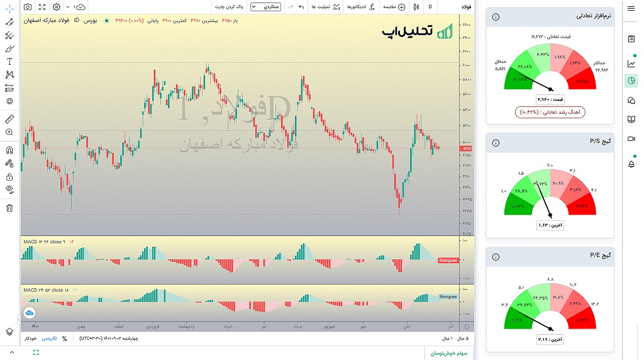Open the عملکردی dropdown
This screenshot has width=644, height=360.
(x=266, y=7)
